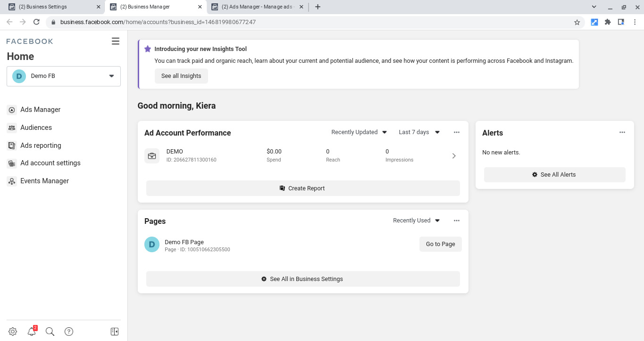Image resolution: width=644 pixels, height=341 pixels.
Task: Click the browser address bar URL
Action: click(x=158, y=22)
